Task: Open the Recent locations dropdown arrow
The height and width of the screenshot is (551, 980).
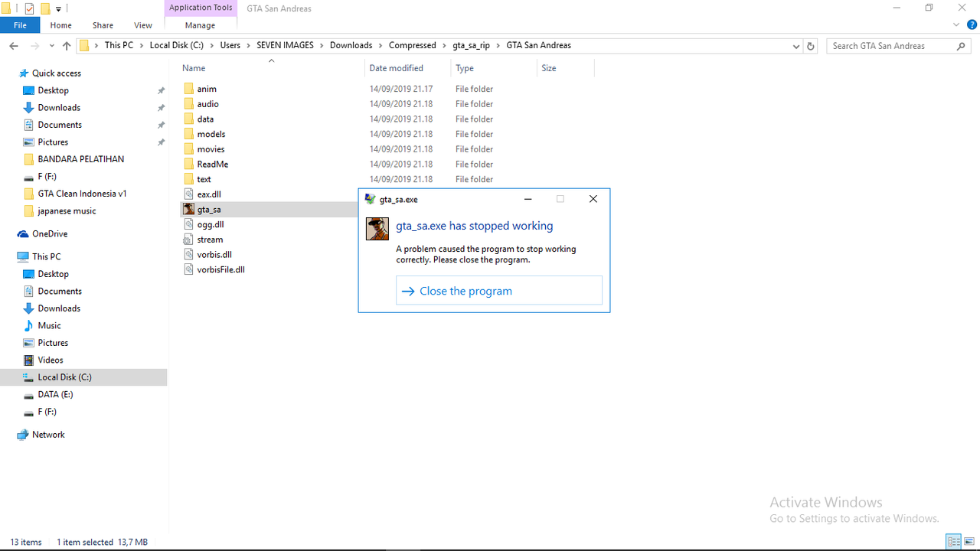Action: click(x=51, y=46)
